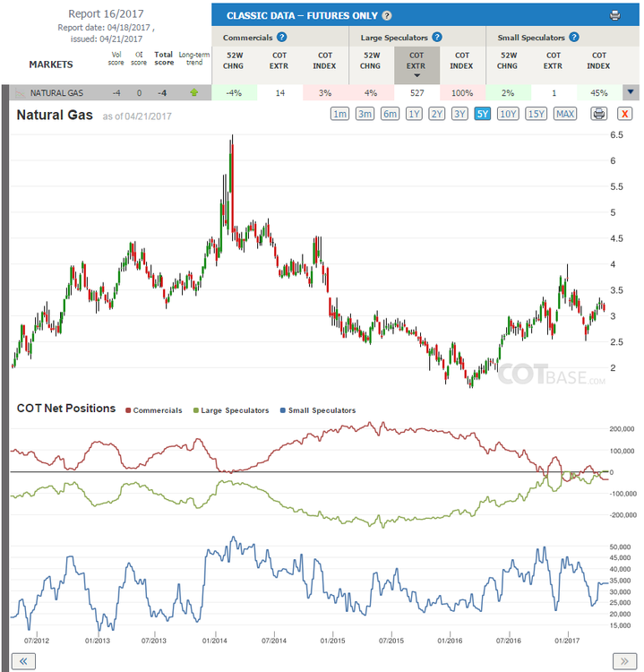Toggle Large Speculators series in legend
The width and height of the screenshot is (644, 672).
coord(231,410)
